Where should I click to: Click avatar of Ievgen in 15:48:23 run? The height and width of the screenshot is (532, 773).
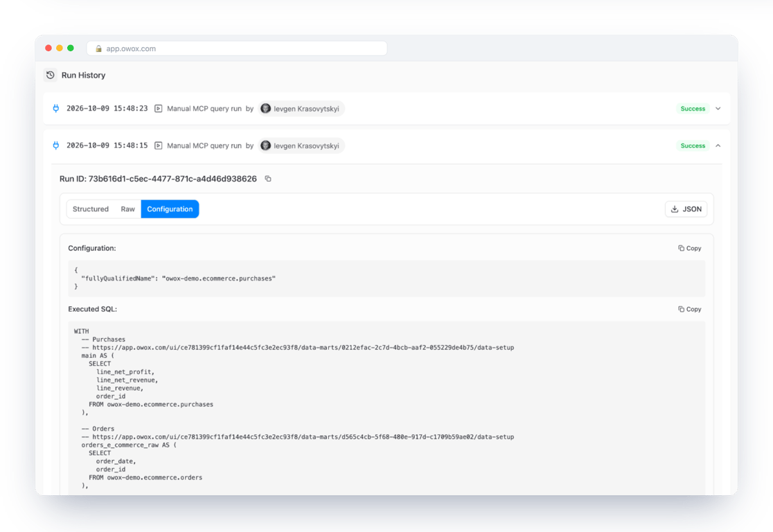[266, 109]
